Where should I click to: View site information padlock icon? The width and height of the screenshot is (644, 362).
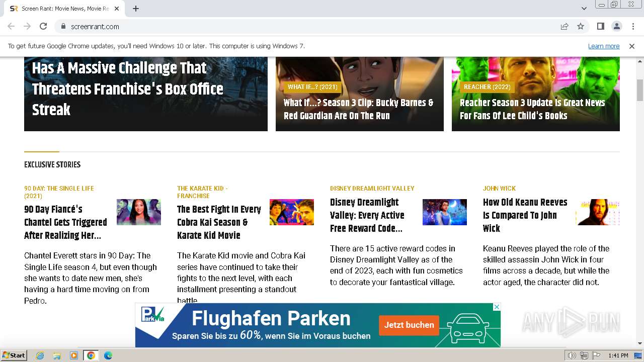(x=63, y=26)
